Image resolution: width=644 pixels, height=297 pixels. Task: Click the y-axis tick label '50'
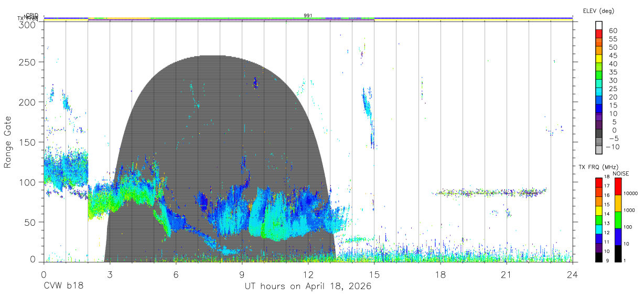coord(30,222)
